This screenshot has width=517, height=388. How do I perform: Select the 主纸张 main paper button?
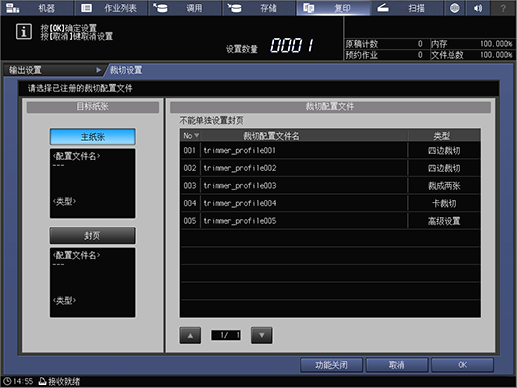[x=93, y=137]
